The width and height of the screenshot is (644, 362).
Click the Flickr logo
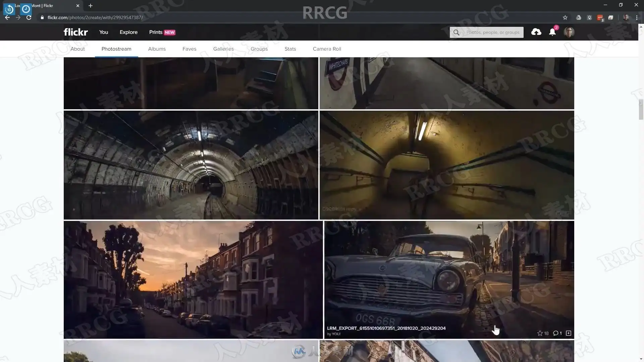76,32
